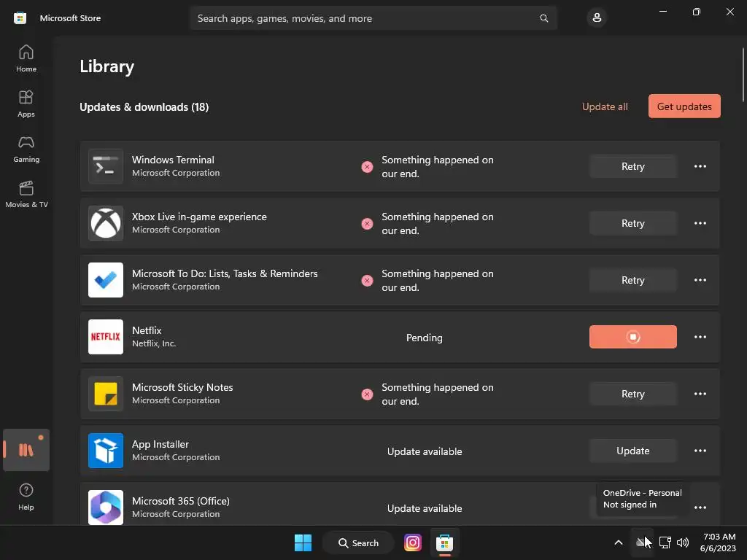This screenshot has height=560, width=747.
Task: Retry Microsoft Sticky Notes update
Action: pyautogui.click(x=632, y=394)
